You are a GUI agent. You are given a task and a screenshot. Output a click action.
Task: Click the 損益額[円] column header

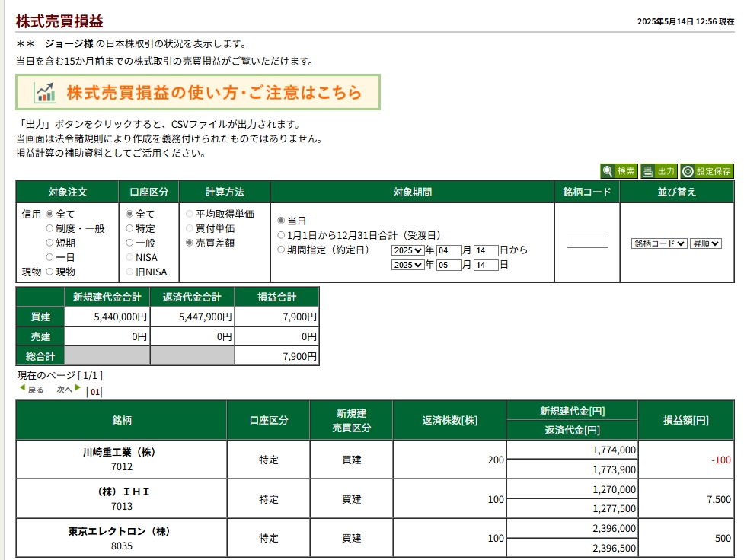[686, 420]
